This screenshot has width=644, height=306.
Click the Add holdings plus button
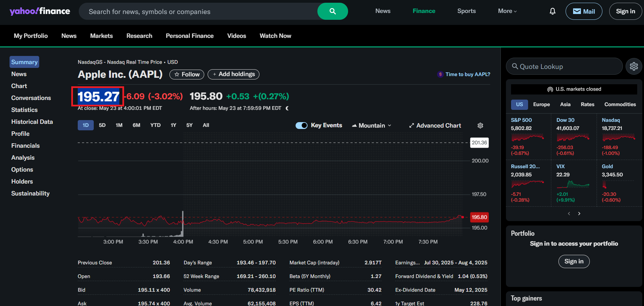(234, 74)
